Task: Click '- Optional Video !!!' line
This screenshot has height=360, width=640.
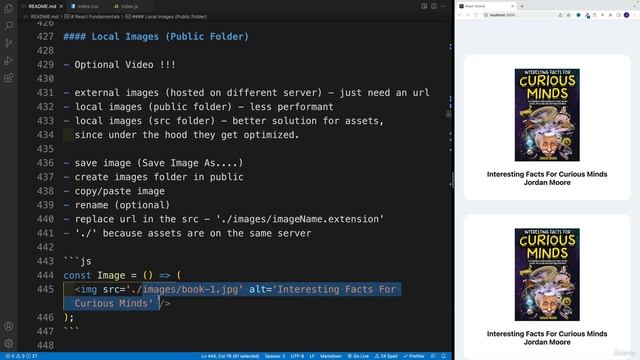Action: (x=120, y=64)
